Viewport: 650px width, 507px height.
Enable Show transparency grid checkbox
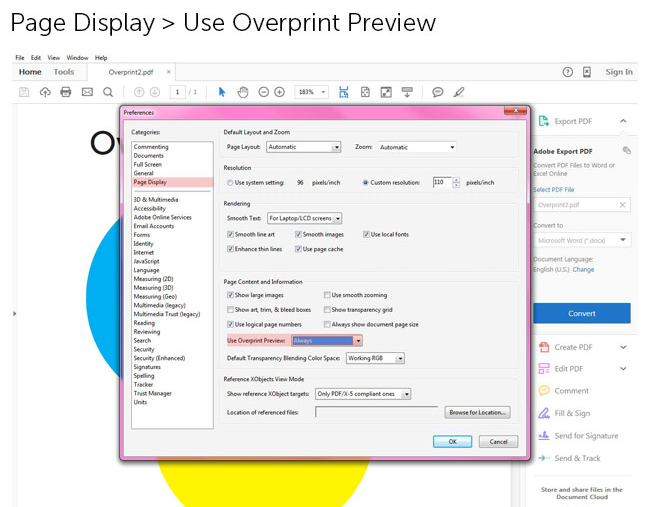pyautogui.click(x=327, y=310)
